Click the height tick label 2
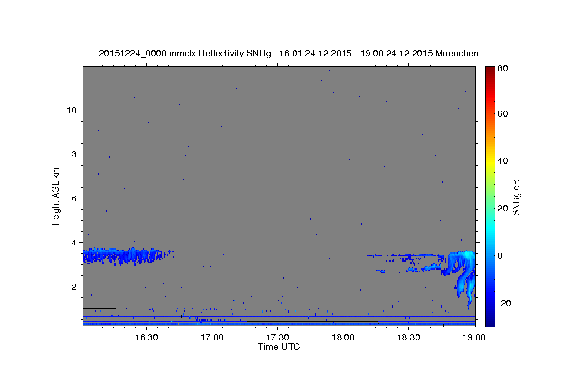Image resolution: width=588 pixels, height=392 pixels. (73, 287)
